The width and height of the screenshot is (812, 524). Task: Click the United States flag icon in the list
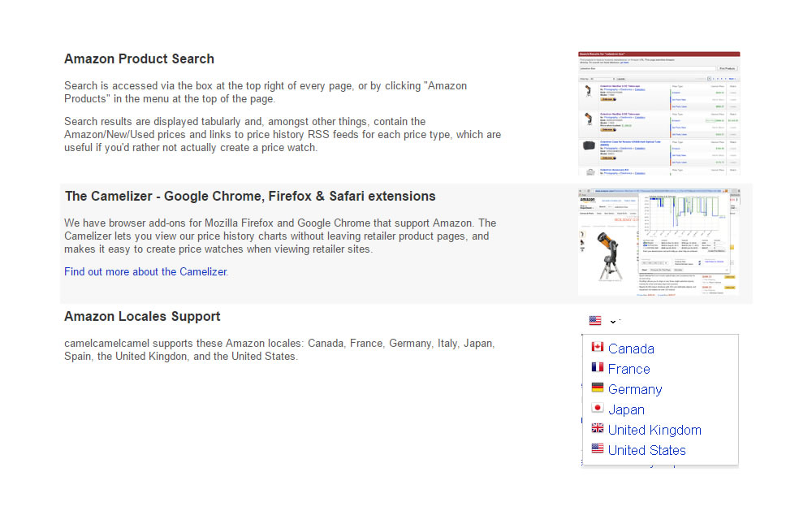[597, 448]
